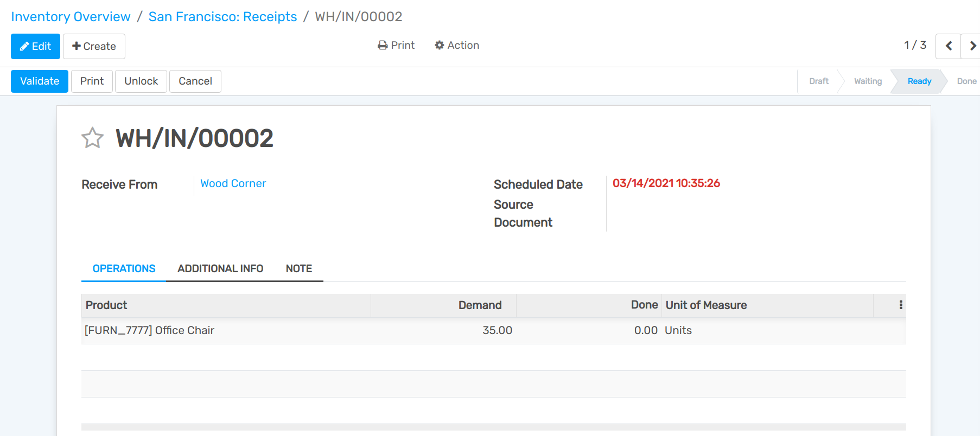Open the Note tab
The width and height of the screenshot is (980, 436).
pyautogui.click(x=299, y=268)
